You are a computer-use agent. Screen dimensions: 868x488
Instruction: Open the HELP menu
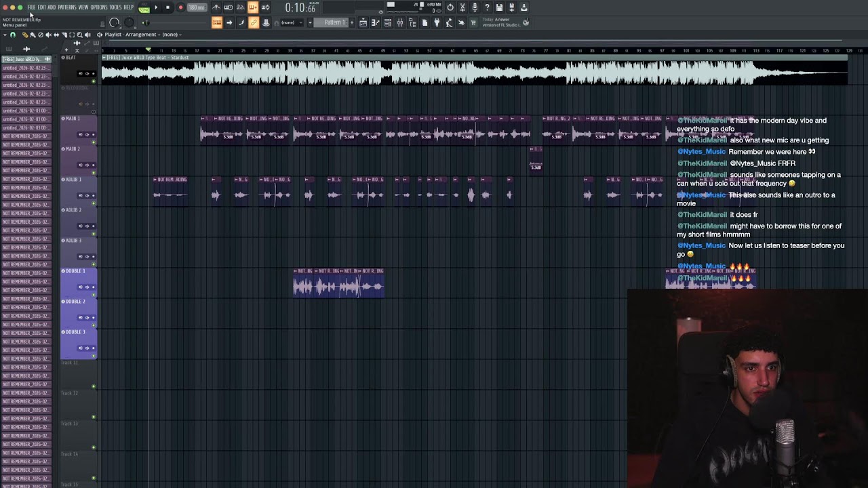pyautogui.click(x=129, y=7)
